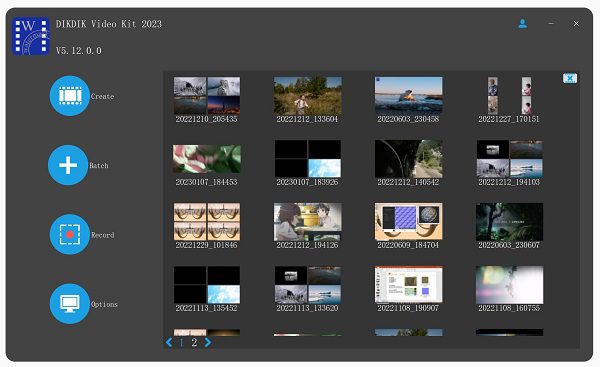The width and height of the screenshot is (600, 367).
Task: Open thumbnail 20221113_133620
Action: (x=308, y=285)
